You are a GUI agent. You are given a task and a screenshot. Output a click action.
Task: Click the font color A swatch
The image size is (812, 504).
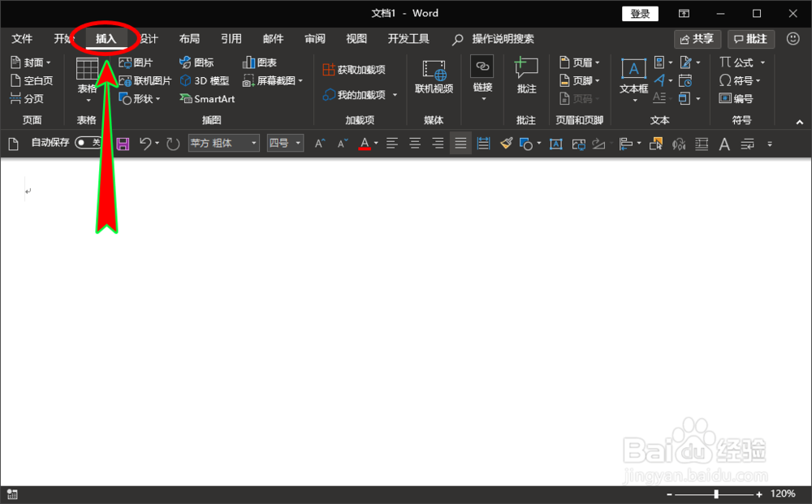365,144
